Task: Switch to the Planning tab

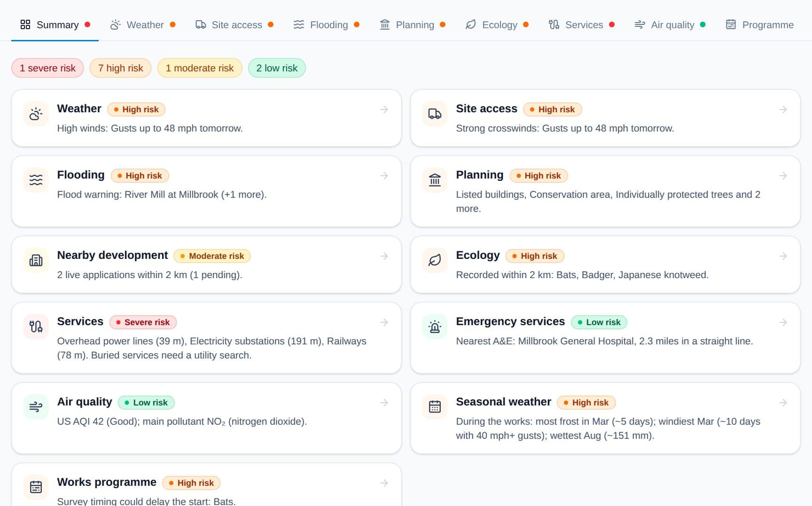Action: click(413, 25)
